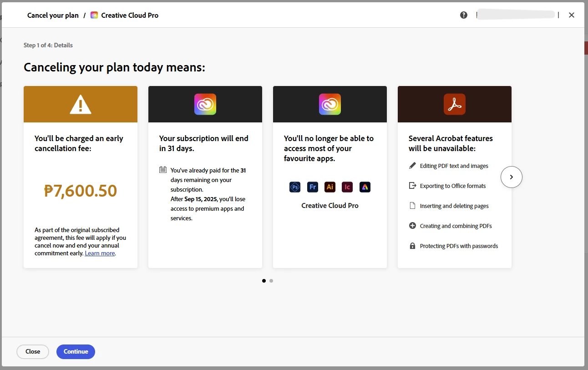Click the calendar icon beside paid days text
Screen dimensions: 588x370
pos(163,170)
